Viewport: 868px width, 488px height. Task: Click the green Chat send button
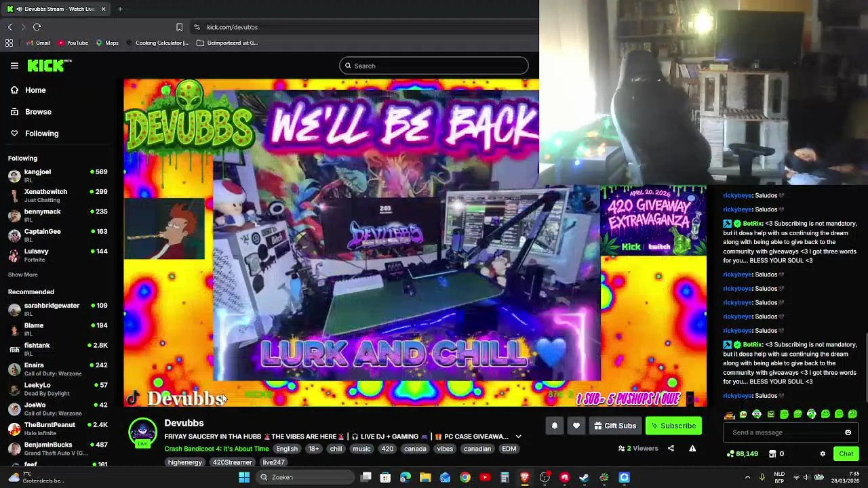[x=846, y=453]
